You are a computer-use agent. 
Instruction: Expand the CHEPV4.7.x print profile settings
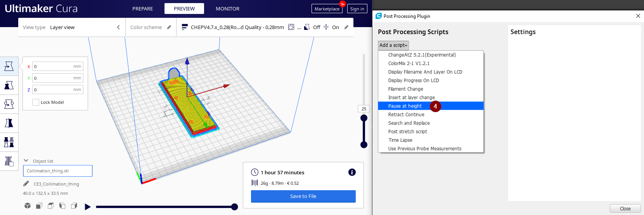click(265, 27)
